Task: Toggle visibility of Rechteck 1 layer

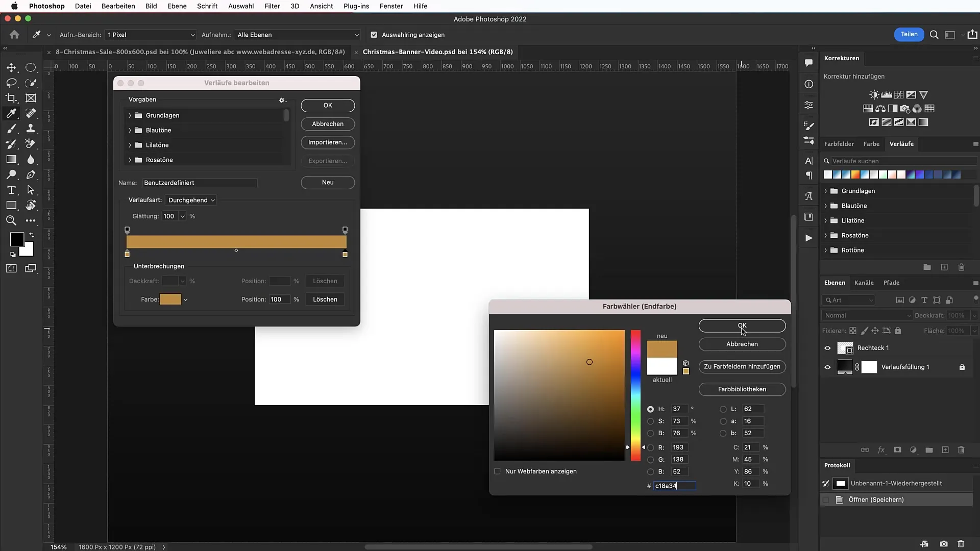Action: pos(827,348)
